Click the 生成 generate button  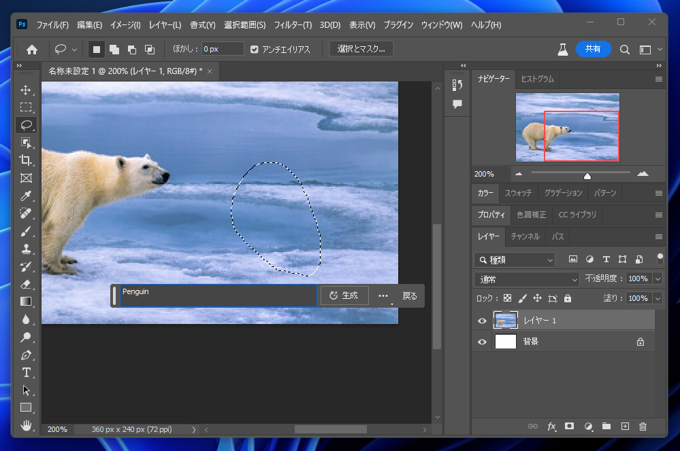(x=344, y=296)
